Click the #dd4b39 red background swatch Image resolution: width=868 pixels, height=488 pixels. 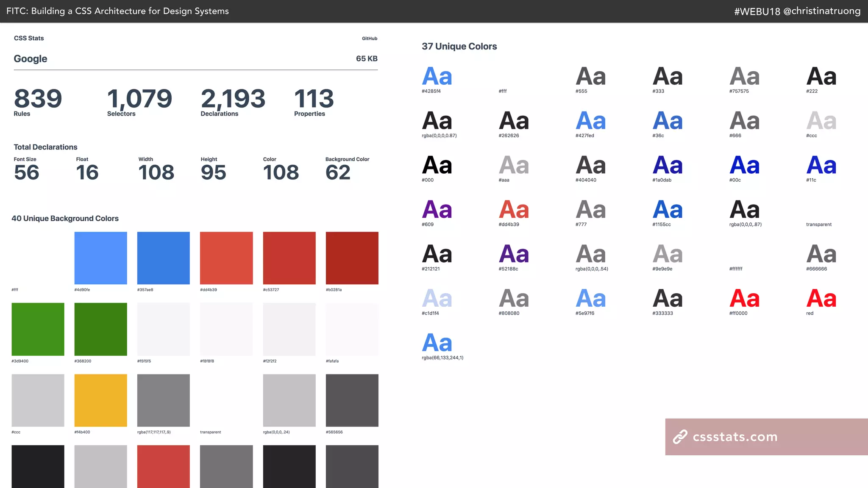[x=226, y=258]
